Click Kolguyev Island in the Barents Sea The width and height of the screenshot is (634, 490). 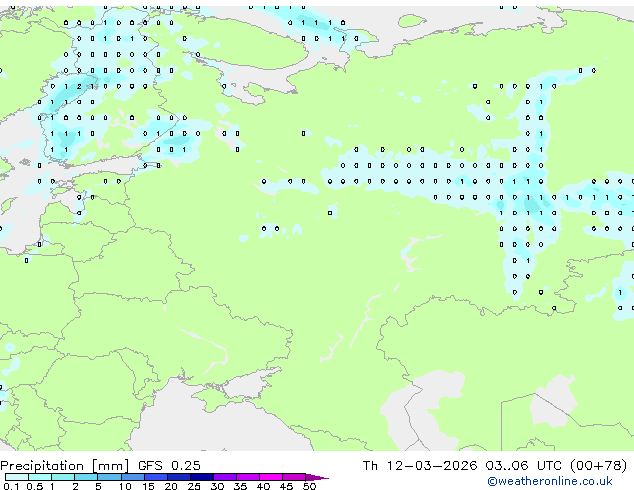click(412, 20)
